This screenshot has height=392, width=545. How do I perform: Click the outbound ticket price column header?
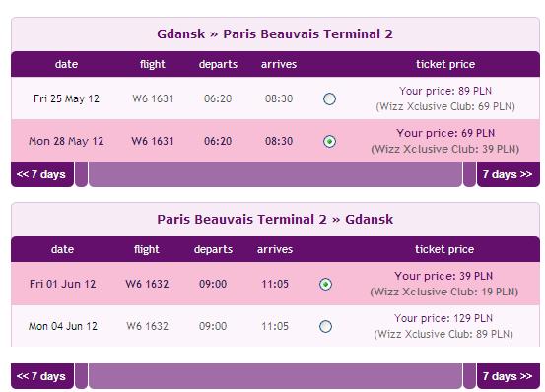[x=445, y=64]
